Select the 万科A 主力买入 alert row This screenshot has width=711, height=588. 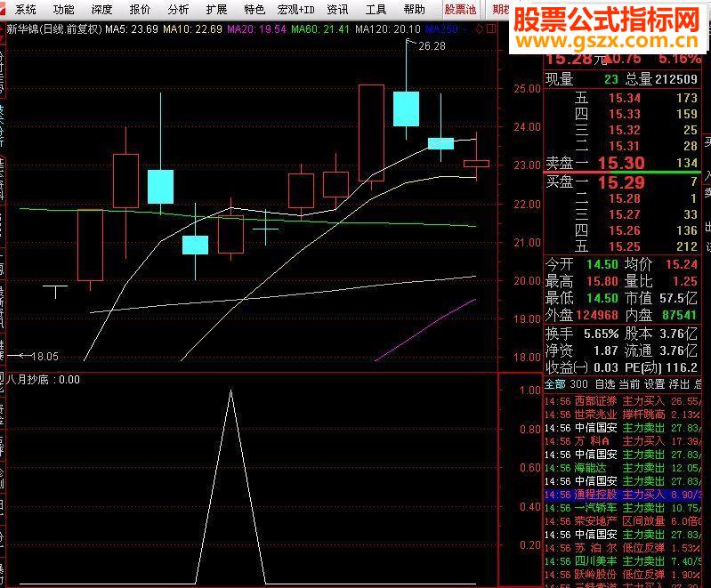[623, 441]
